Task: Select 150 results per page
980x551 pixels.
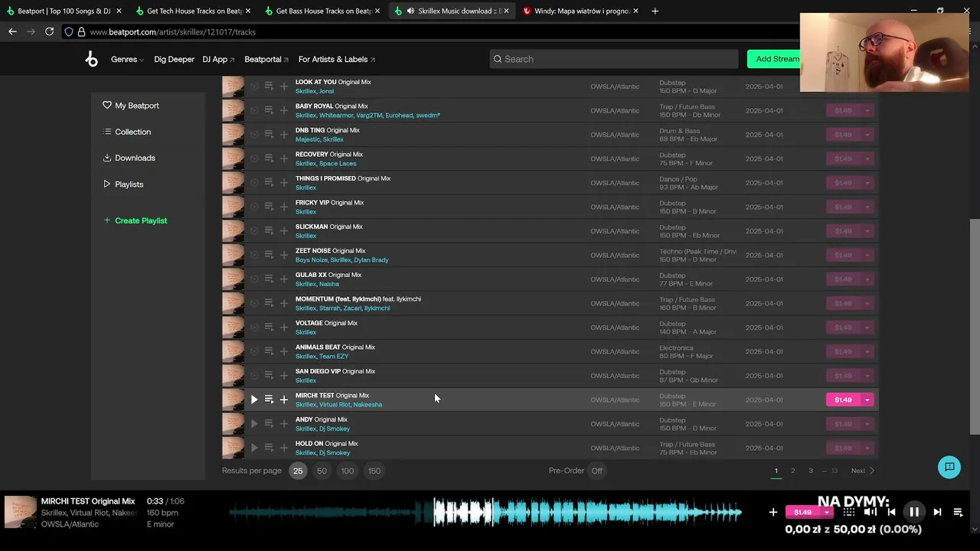Action: 374,471
